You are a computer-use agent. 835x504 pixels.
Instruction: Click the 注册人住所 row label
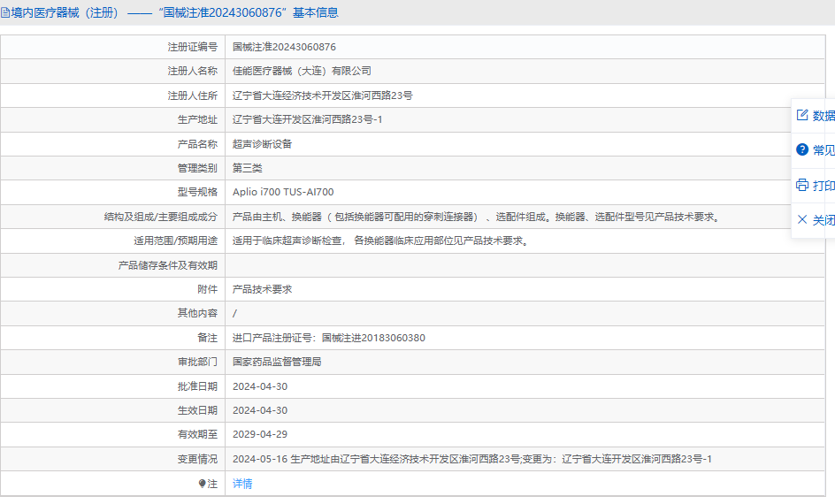coord(192,95)
